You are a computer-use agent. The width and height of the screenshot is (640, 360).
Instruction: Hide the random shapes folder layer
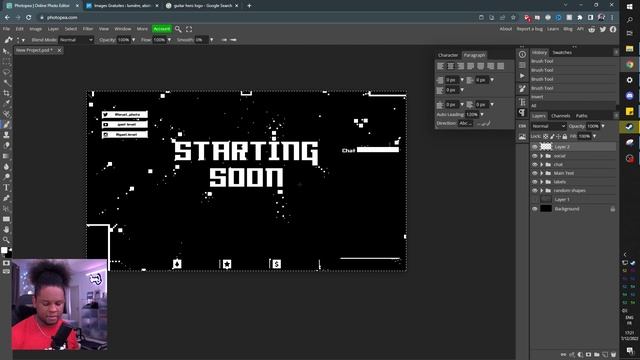(x=535, y=191)
